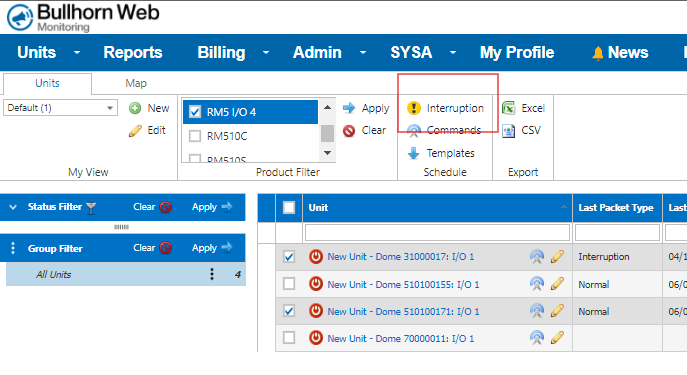Click the Status Filter funnel icon
This screenshot has height=375, width=687.
pyautogui.click(x=91, y=208)
